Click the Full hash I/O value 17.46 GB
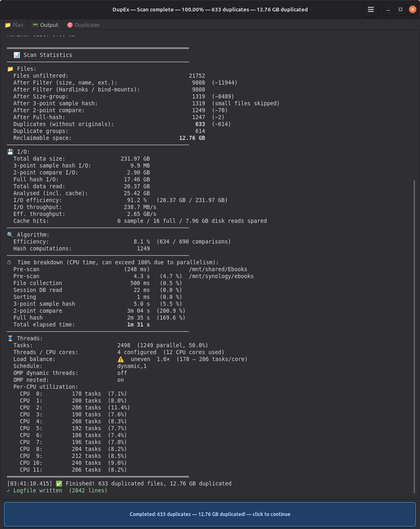This screenshot has width=420, height=529. (137, 179)
